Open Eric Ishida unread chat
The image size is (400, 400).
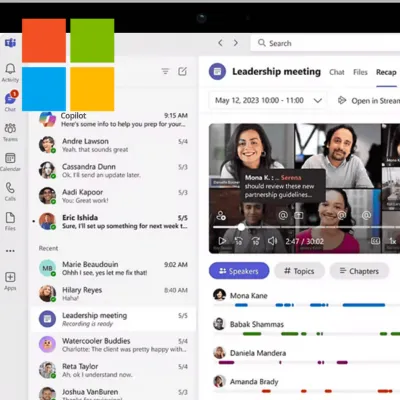(x=113, y=221)
